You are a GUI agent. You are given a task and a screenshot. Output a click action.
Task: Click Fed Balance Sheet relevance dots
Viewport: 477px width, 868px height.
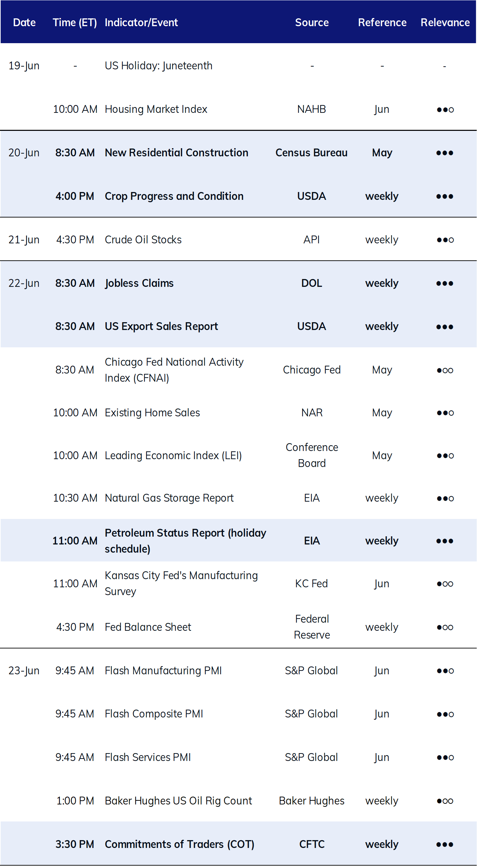pos(445,627)
